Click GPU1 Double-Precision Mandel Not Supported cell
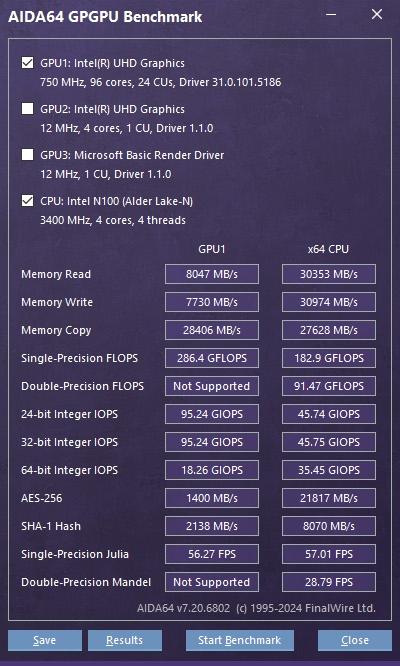Image resolution: width=400 pixels, height=666 pixels. click(x=212, y=582)
